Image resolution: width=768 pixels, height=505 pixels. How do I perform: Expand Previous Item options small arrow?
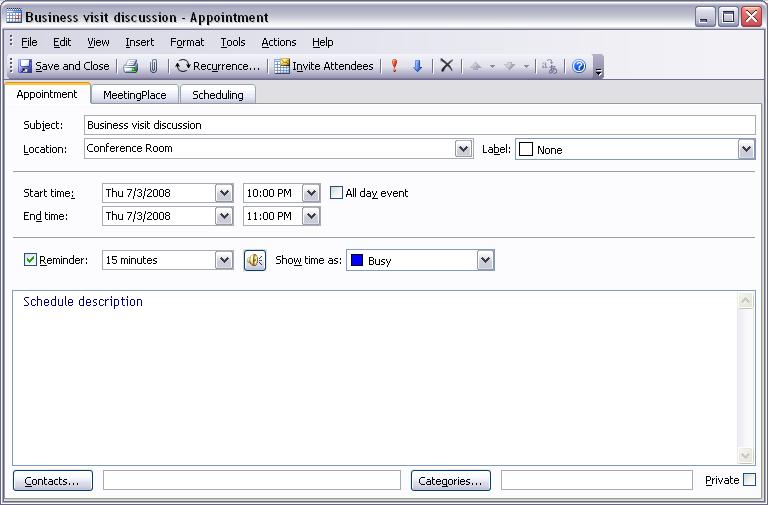click(x=492, y=66)
